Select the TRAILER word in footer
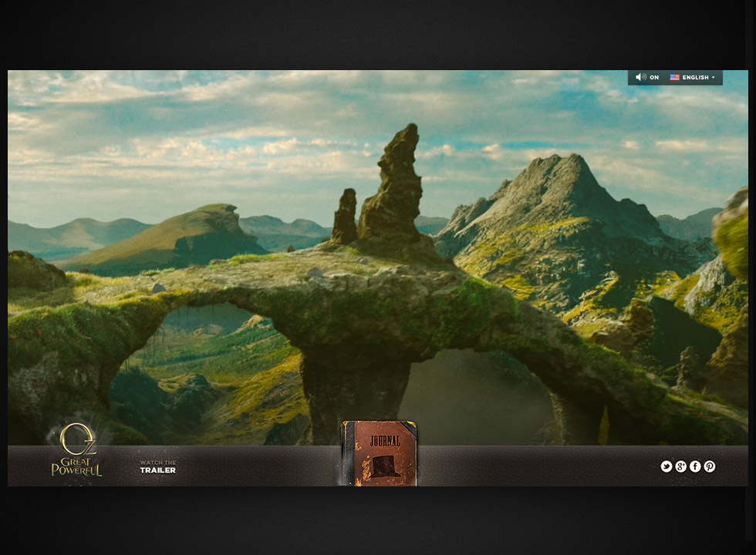 coord(157,470)
